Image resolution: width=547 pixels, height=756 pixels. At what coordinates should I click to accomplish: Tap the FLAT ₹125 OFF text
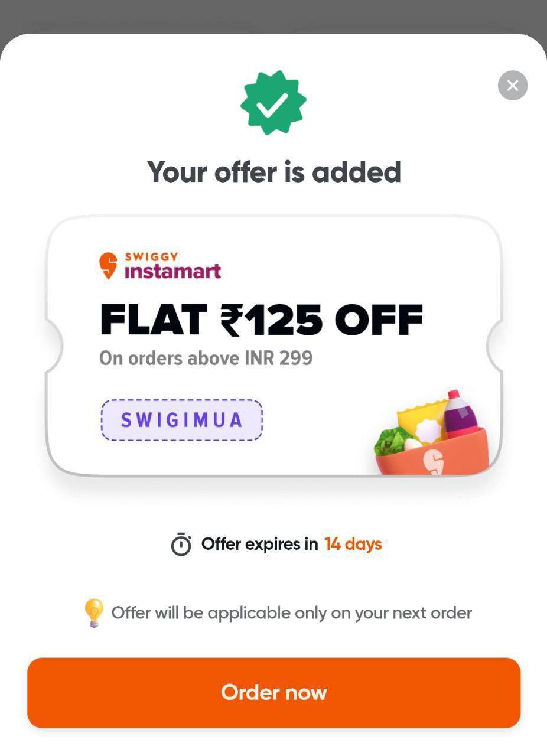(x=261, y=320)
